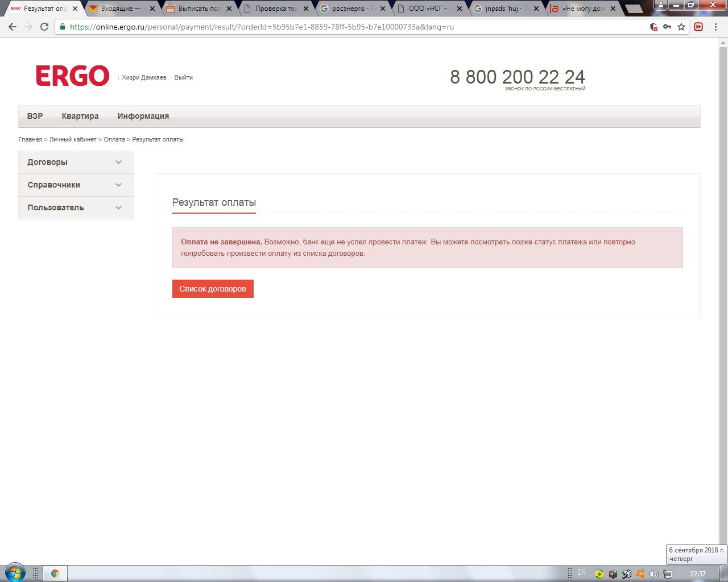Click the ERGO logo

tap(72, 76)
